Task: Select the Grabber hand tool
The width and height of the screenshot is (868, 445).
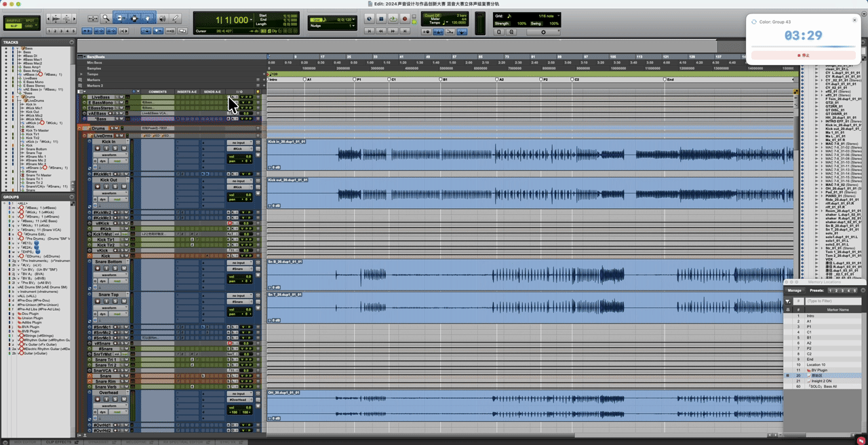Action: tap(148, 18)
